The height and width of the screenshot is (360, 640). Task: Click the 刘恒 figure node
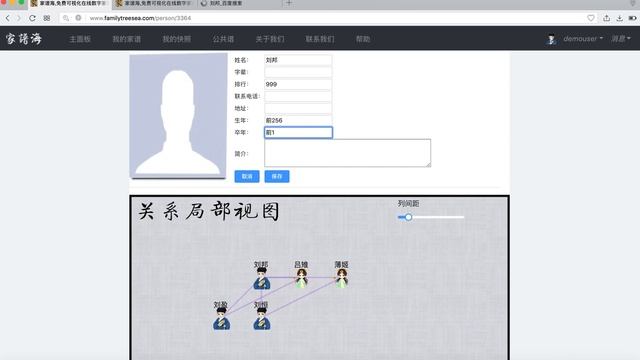(262, 319)
